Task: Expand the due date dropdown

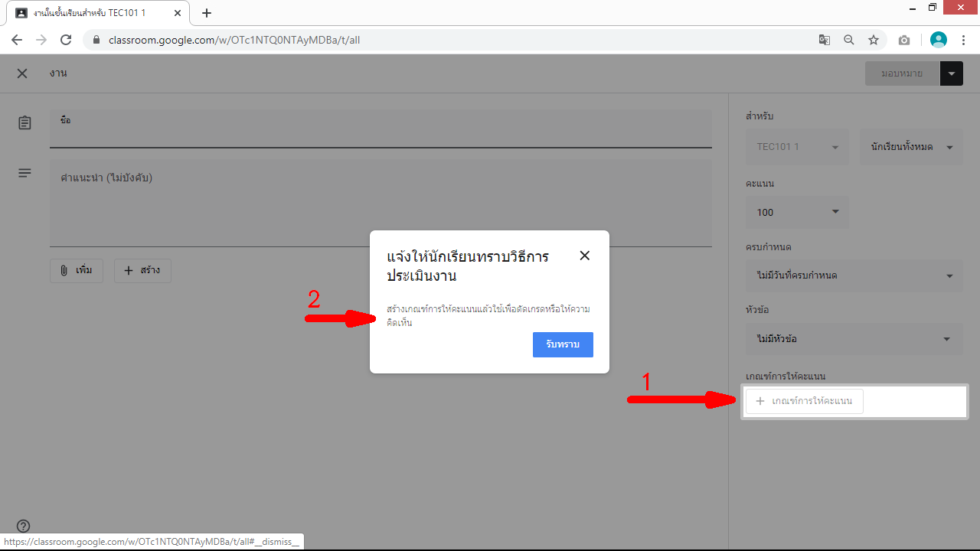Action: 854,275
